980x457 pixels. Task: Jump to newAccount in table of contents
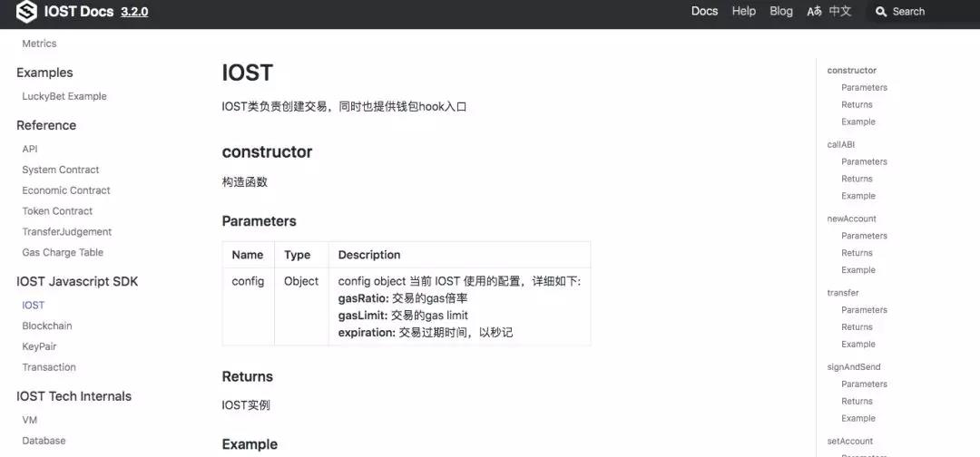coord(852,219)
